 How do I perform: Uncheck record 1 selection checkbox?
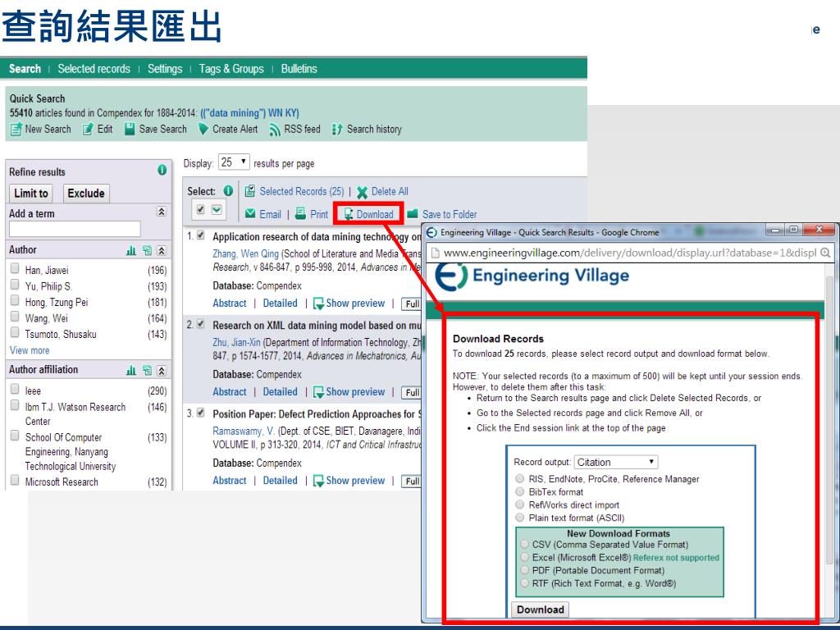201,235
